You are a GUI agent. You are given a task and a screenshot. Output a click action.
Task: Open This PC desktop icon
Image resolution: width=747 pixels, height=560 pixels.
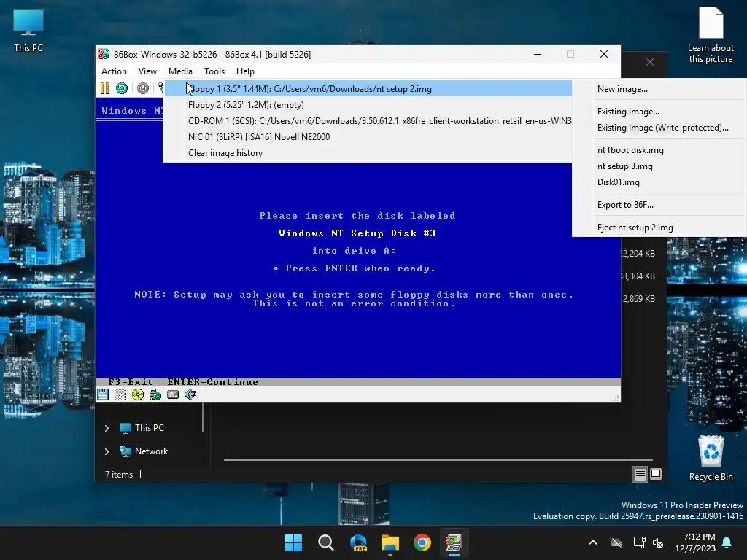click(x=28, y=30)
